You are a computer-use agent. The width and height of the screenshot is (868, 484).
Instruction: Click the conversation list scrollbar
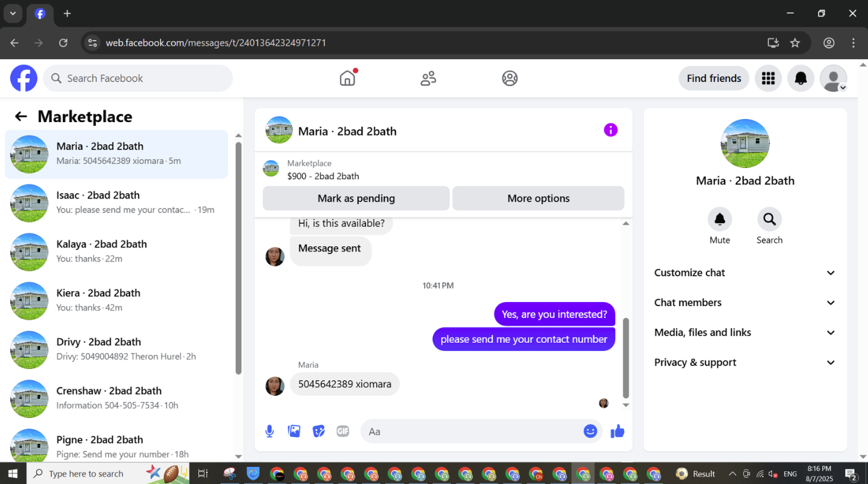(238, 258)
